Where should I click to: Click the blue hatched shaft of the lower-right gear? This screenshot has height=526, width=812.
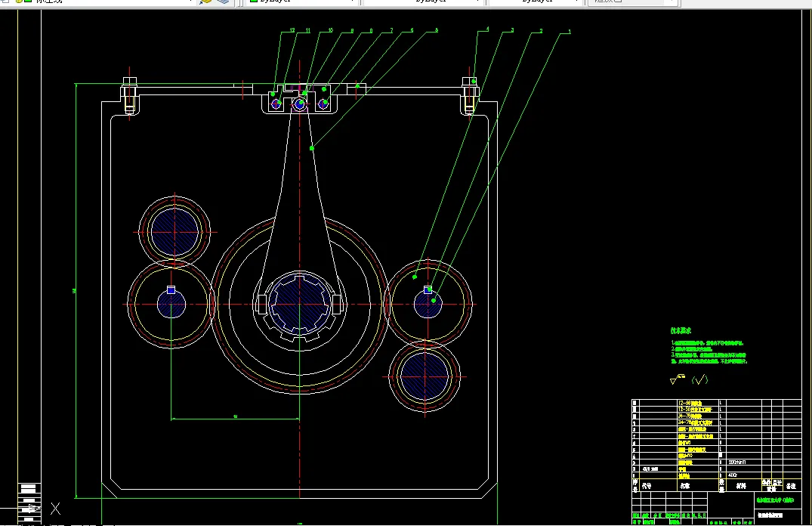(x=425, y=377)
